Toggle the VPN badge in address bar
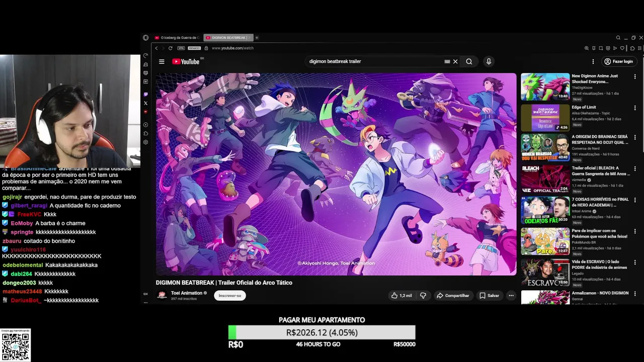644x362 pixels. tap(181, 48)
